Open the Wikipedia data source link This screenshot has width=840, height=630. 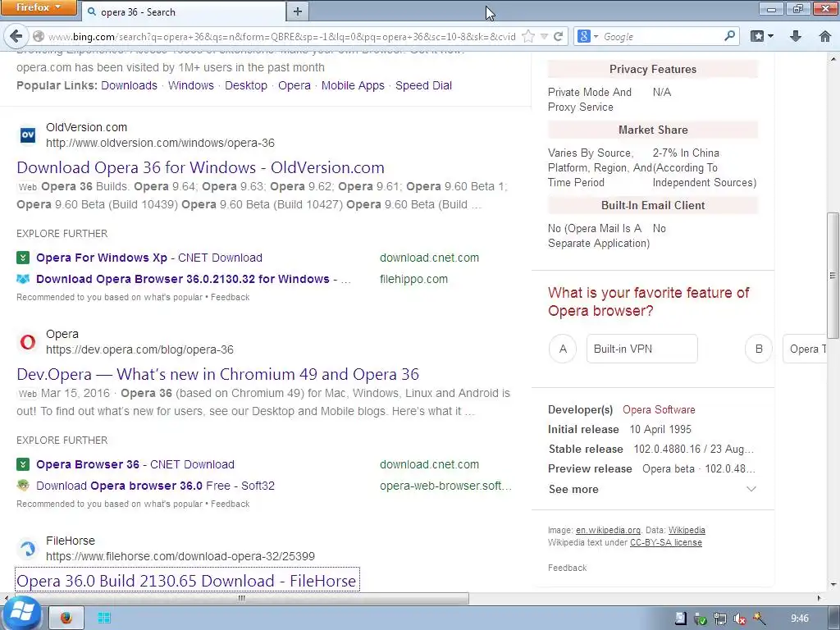point(687,530)
